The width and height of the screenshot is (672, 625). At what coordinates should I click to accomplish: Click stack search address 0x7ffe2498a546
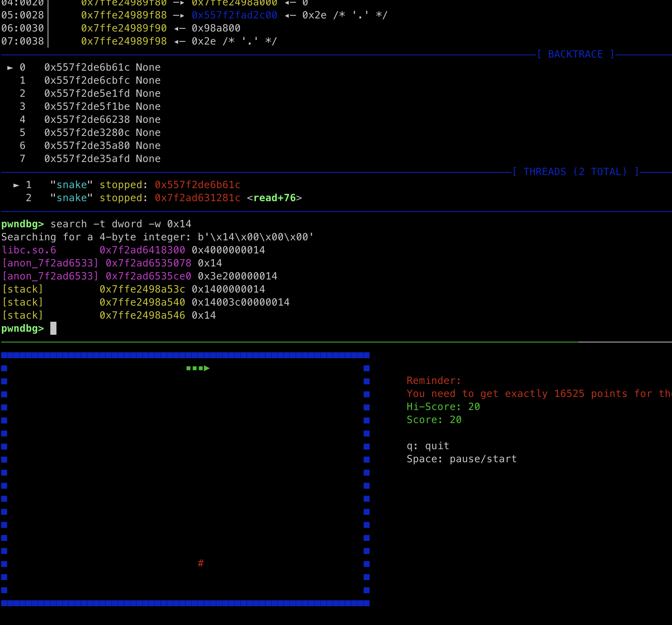[x=142, y=315]
